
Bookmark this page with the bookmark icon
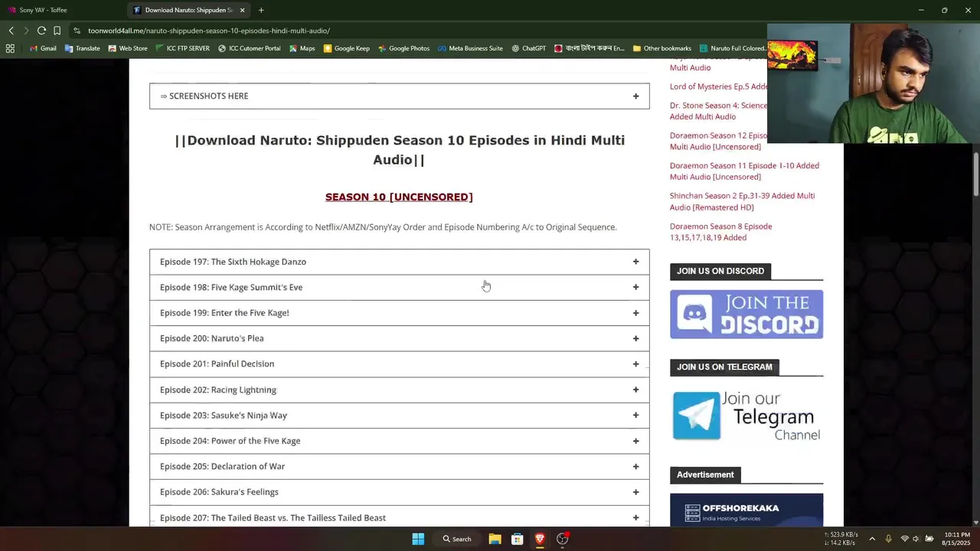pos(57,31)
